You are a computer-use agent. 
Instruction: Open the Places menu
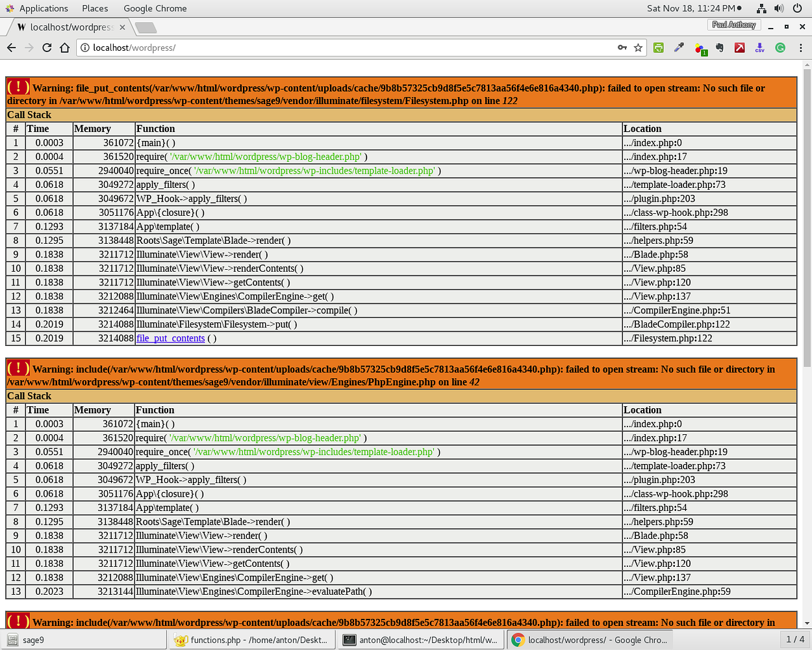95,8
